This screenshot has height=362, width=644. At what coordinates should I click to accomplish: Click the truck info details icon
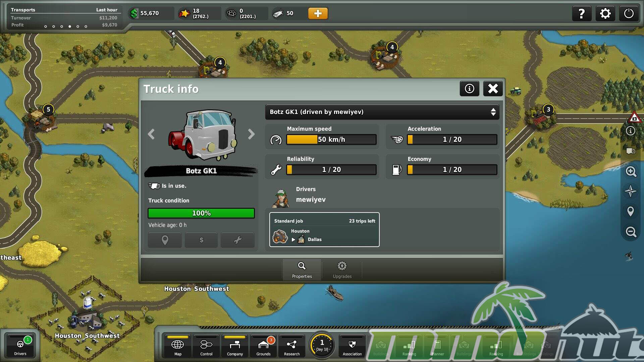click(469, 89)
